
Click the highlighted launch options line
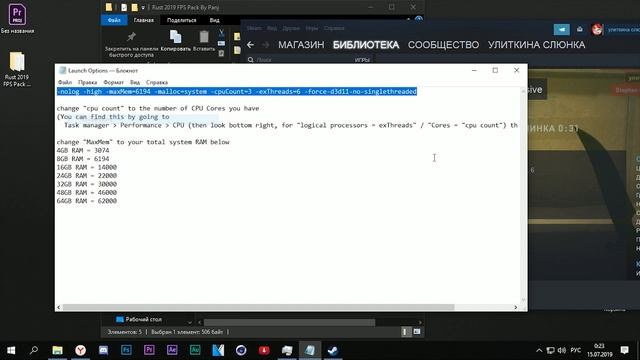237,91
